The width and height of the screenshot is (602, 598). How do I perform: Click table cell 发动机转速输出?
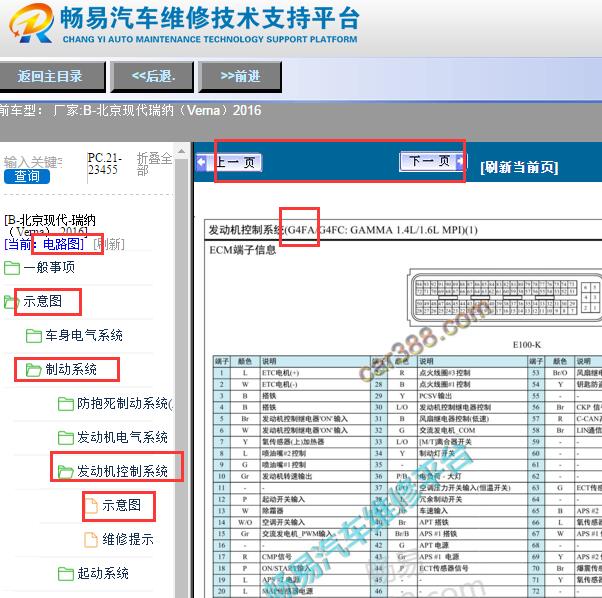point(315,476)
